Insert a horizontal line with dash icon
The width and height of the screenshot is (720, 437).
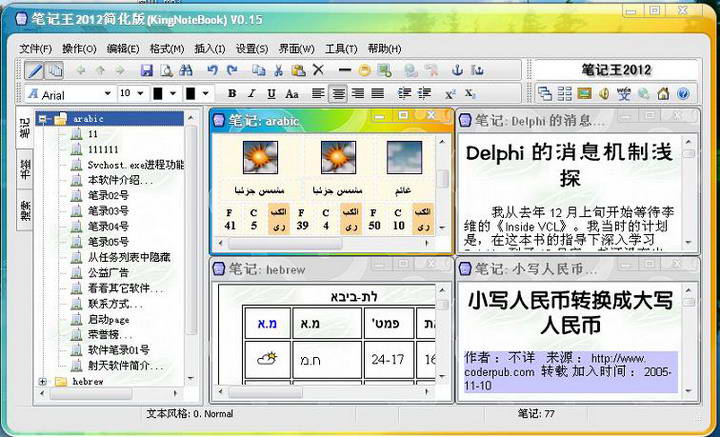tap(344, 70)
